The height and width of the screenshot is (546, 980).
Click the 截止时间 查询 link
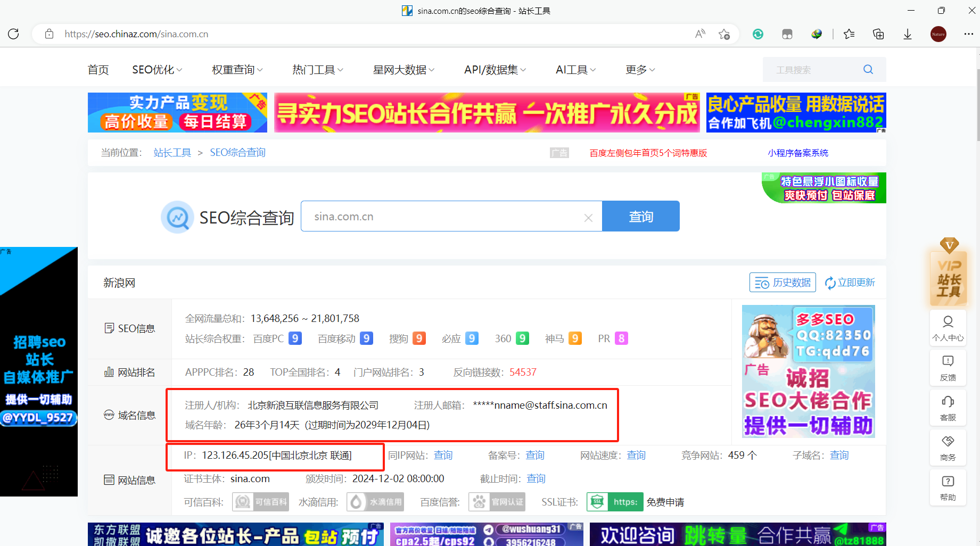tap(536, 479)
